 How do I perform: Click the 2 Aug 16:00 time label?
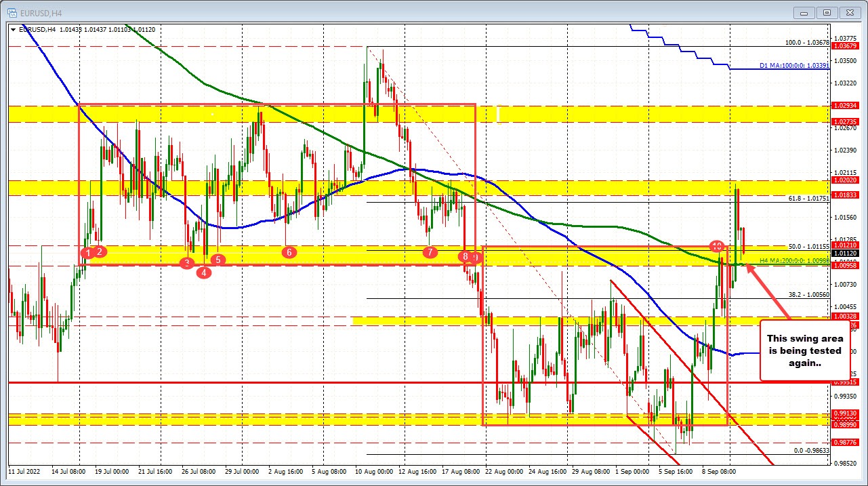point(285,470)
